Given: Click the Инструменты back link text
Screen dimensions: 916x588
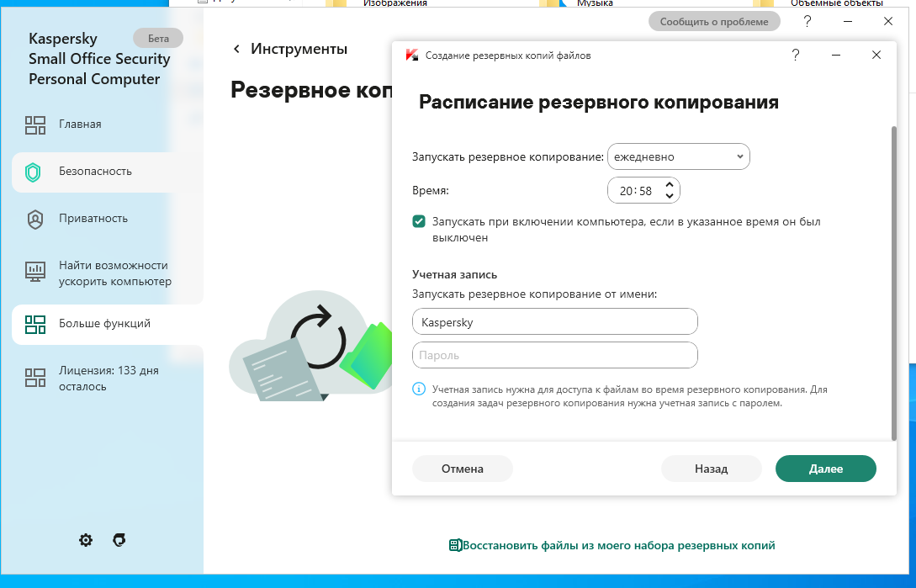Looking at the screenshot, I should click(299, 49).
